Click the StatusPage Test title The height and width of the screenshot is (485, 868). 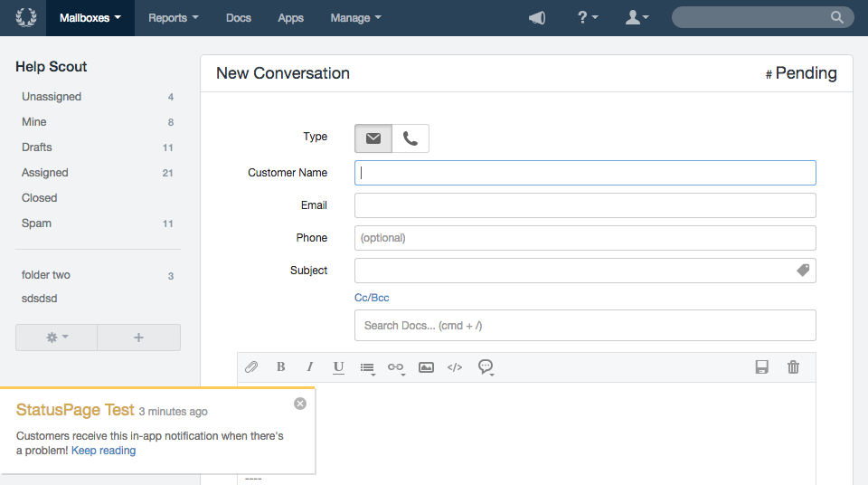point(75,410)
